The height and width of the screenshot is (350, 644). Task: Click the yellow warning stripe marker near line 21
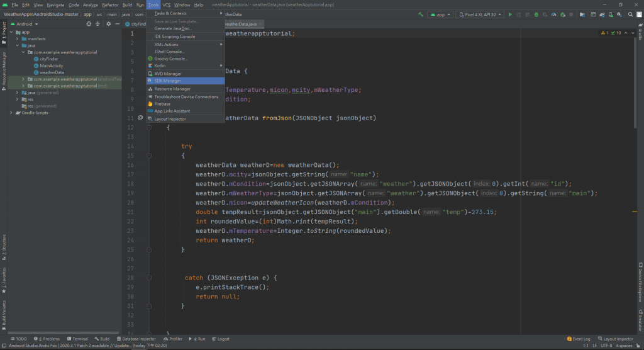635,212
